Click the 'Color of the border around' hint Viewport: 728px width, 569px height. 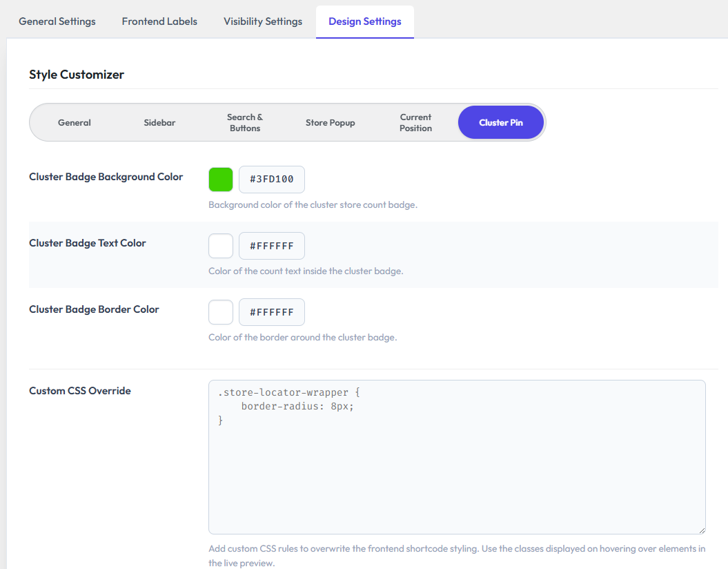pyautogui.click(x=303, y=338)
